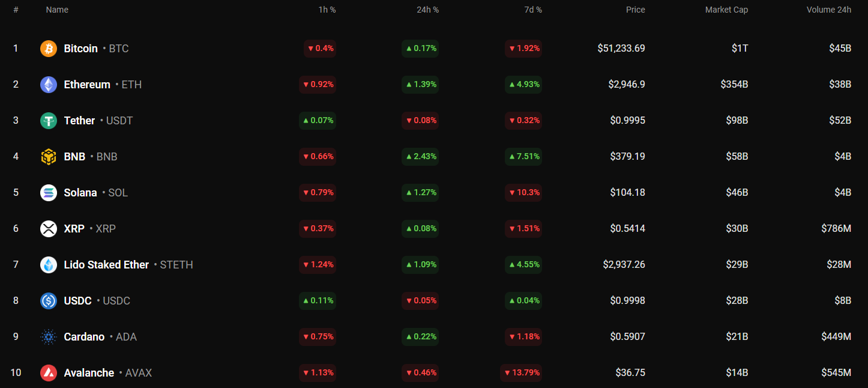Viewport: 868px width, 388px height.
Task: Click the USDC logo icon
Action: tap(49, 301)
